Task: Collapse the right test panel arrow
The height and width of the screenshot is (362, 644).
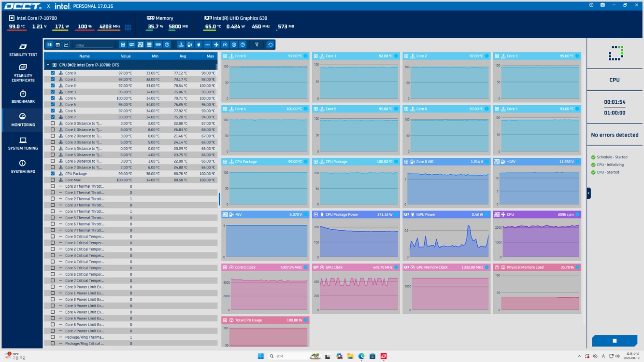Action: 588,193
